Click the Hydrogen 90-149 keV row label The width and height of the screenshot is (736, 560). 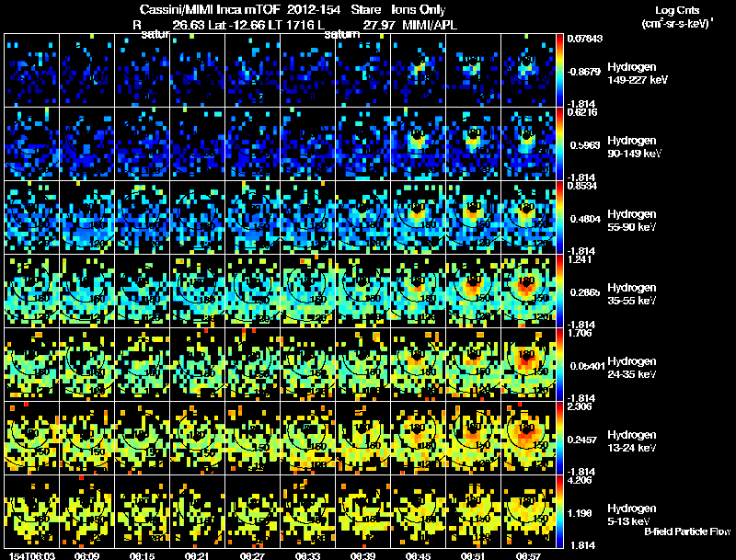pos(634,147)
